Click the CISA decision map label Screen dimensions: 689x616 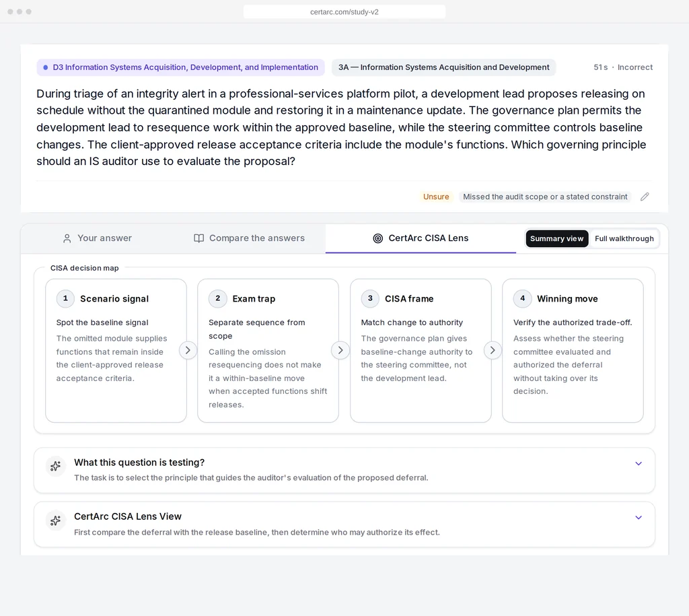click(84, 268)
